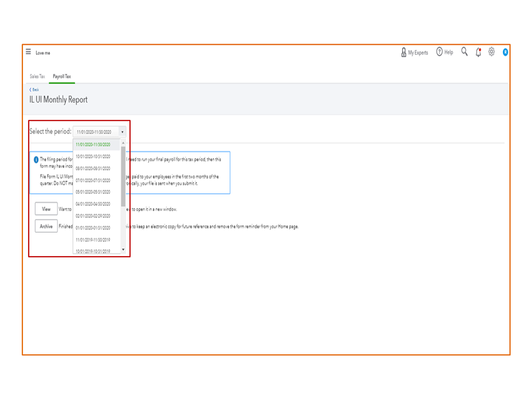Open My Experts
The height and width of the screenshot is (399, 532).
click(x=414, y=53)
